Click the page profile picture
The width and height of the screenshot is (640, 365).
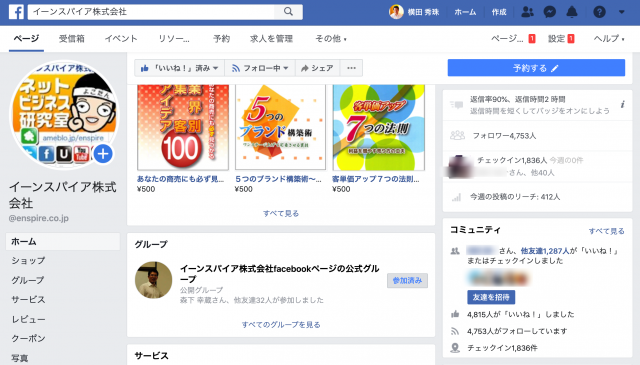[x=64, y=115]
